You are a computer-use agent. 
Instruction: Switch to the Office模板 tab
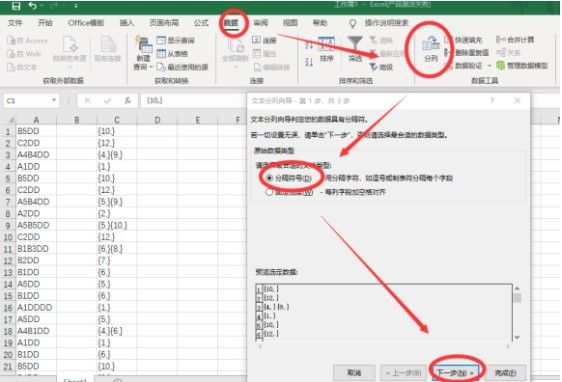(86, 23)
